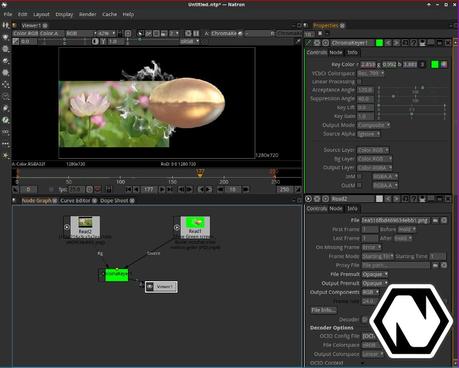Open file browser for Read2 File

[x=435, y=221]
